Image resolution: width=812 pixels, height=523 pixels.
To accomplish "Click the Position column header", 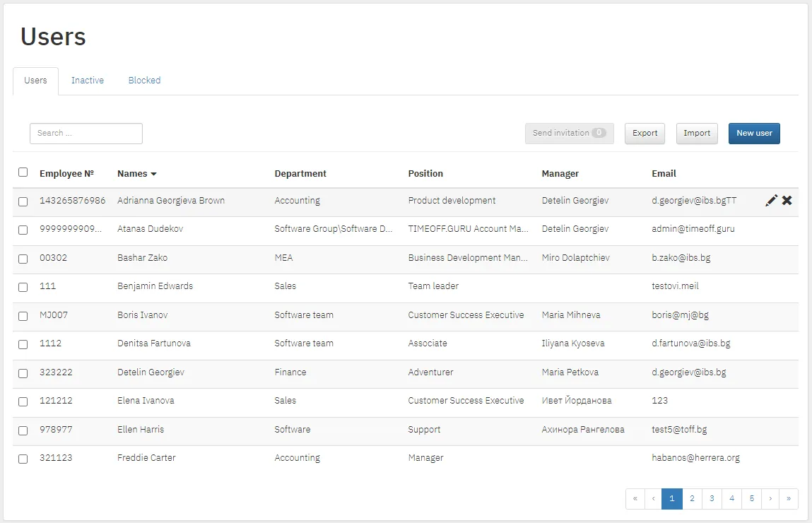I will click(425, 174).
